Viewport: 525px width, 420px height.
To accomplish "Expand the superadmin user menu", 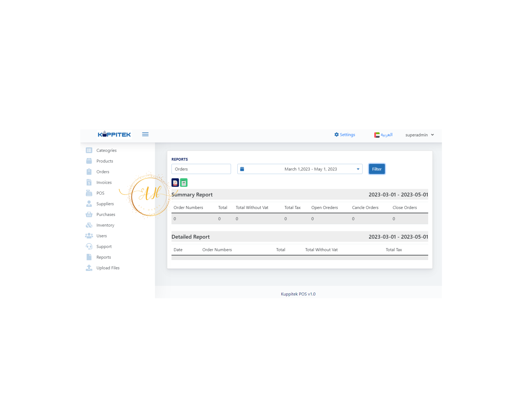I will point(419,135).
